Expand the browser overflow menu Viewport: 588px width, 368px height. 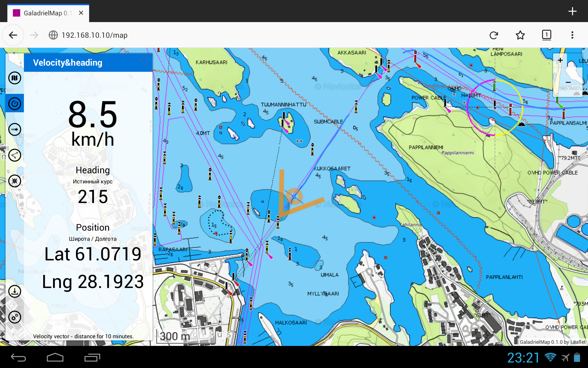coord(573,35)
